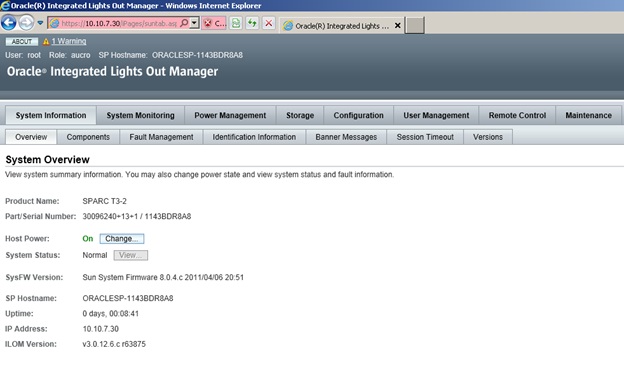
Task: Open the 1 Warning link
Action: coord(68,41)
